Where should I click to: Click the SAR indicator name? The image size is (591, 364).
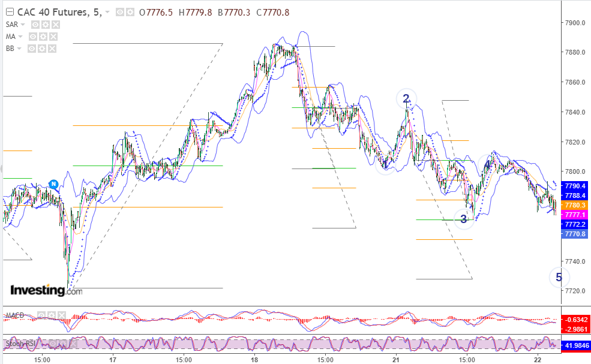pos(11,25)
